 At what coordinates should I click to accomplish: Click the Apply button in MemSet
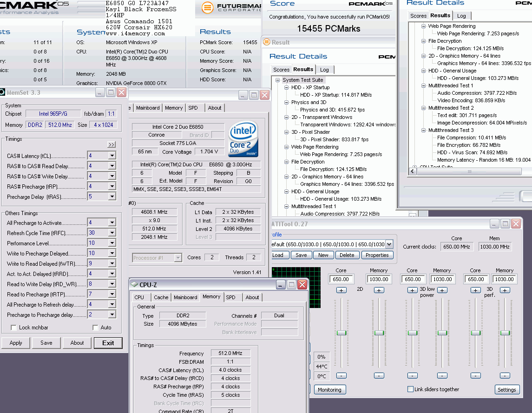[16, 343]
